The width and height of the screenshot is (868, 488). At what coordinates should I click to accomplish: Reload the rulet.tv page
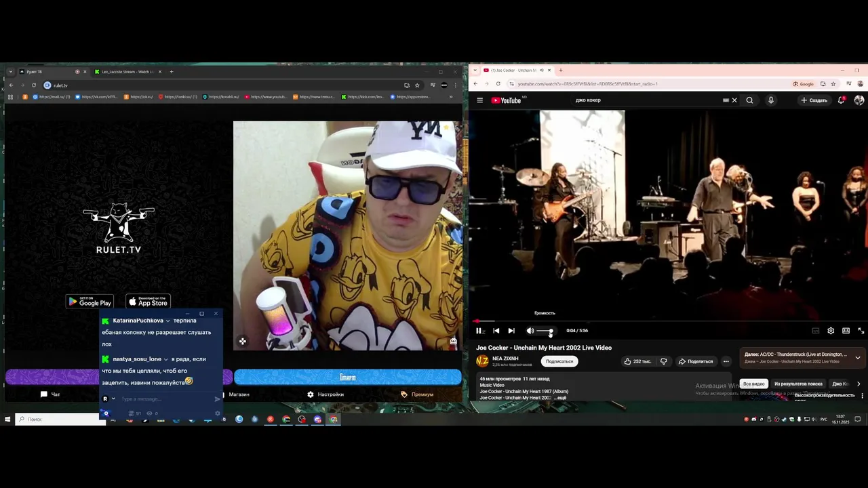[x=34, y=85]
